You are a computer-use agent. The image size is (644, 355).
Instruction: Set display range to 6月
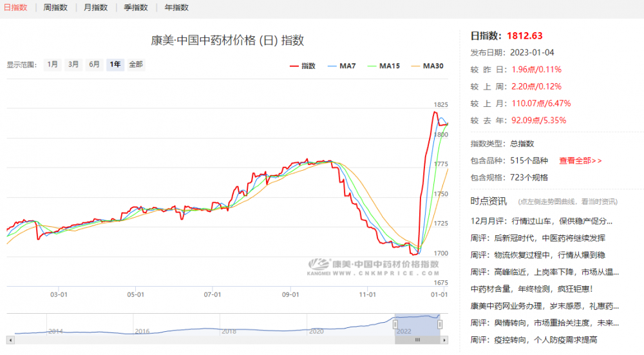pyautogui.click(x=95, y=64)
